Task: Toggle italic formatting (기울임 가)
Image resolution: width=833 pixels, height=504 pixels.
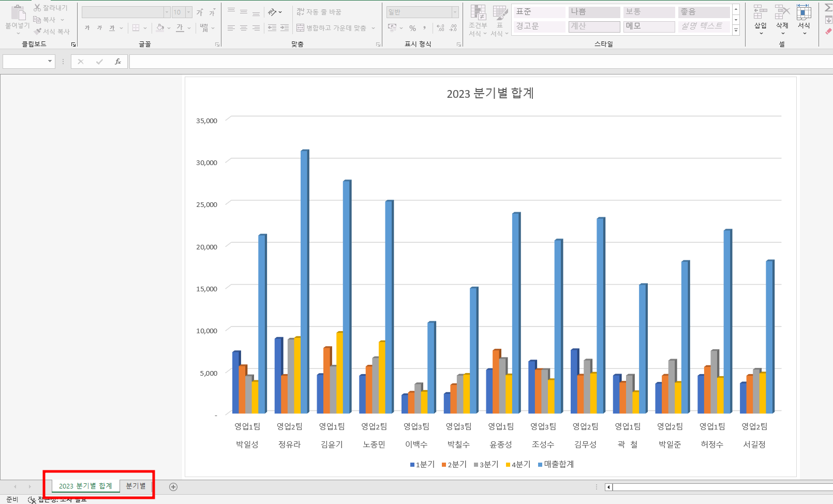Action: [x=99, y=28]
